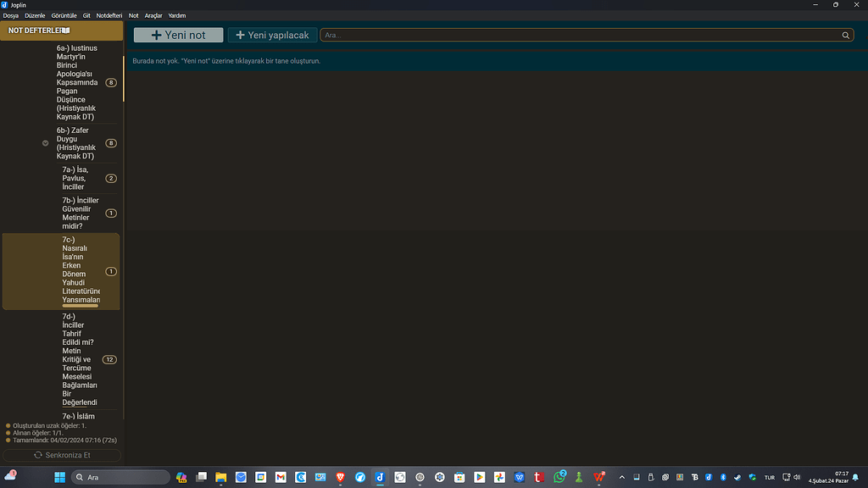Image resolution: width=868 pixels, height=488 pixels.
Task: Open the Araçlar menu
Action: point(153,15)
